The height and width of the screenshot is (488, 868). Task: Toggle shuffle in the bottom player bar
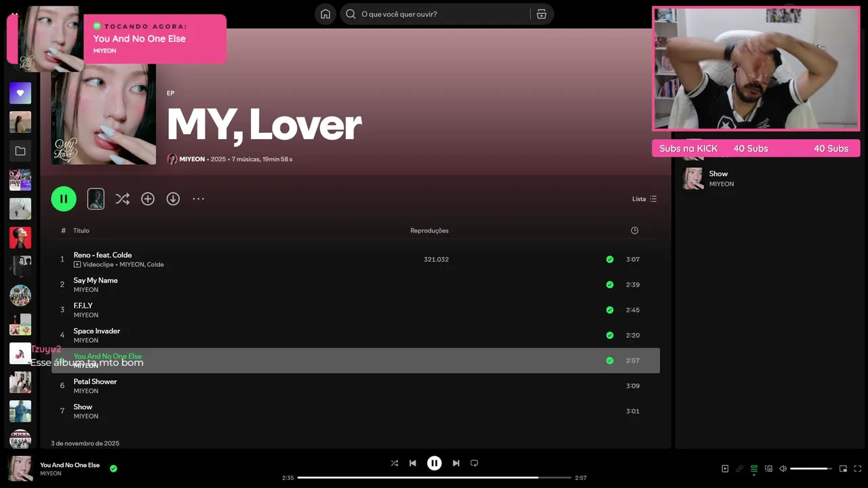tap(395, 463)
